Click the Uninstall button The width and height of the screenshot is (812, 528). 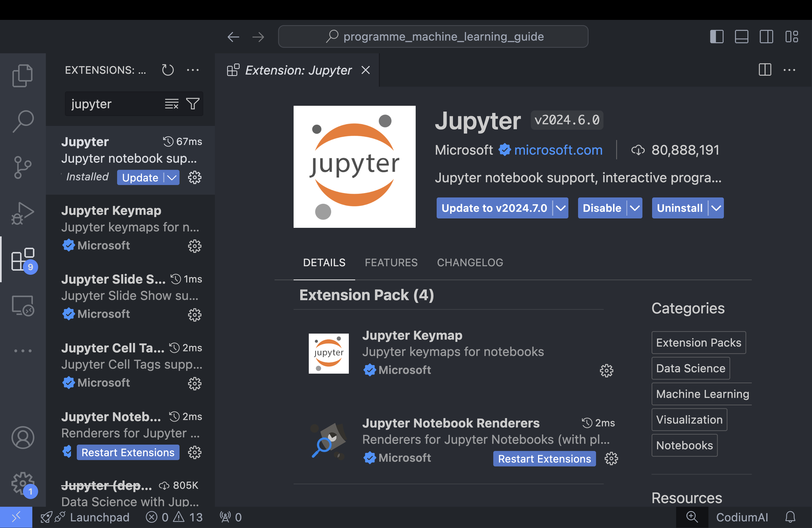pos(680,208)
